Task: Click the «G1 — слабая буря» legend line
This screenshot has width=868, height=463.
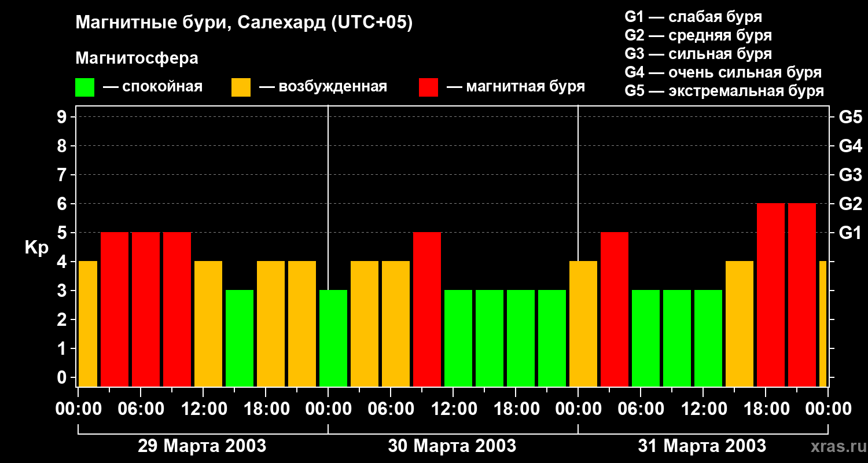Action: pyautogui.click(x=693, y=17)
